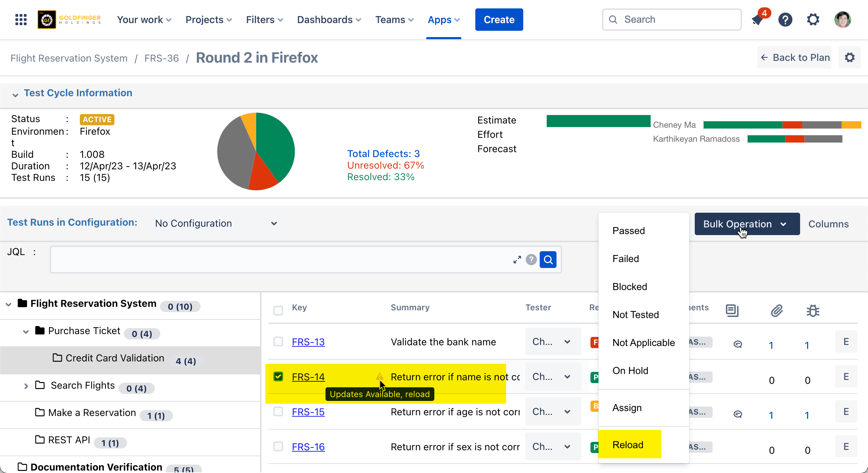Click the JQL help question mark icon
This screenshot has height=473, width=868.
click(531, 260)
